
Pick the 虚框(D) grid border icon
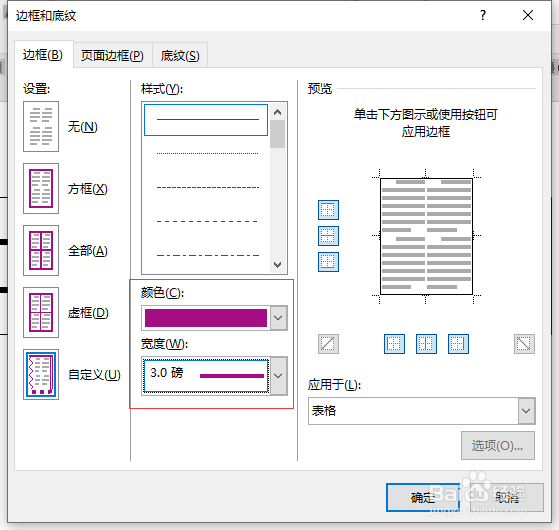coord(41,313)
